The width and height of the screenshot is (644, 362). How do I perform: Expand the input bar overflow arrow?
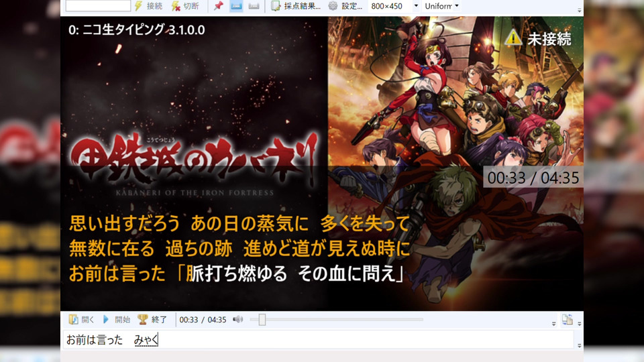580,346
